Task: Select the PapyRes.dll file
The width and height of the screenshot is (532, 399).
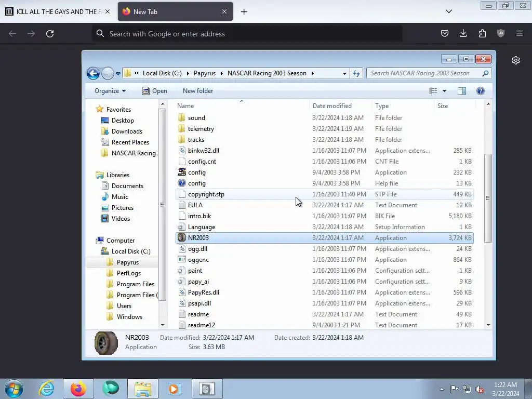Action: 325,292
